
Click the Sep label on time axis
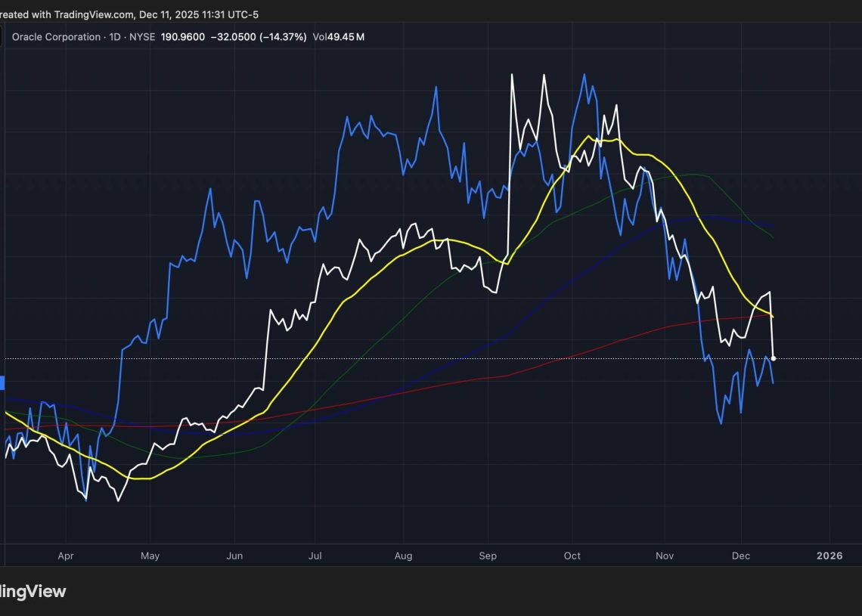point(488,556)
